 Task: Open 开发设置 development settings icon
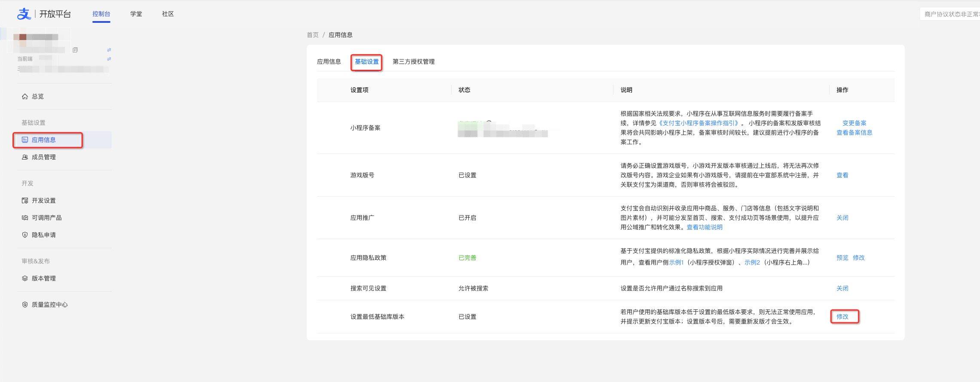[25, 200]
